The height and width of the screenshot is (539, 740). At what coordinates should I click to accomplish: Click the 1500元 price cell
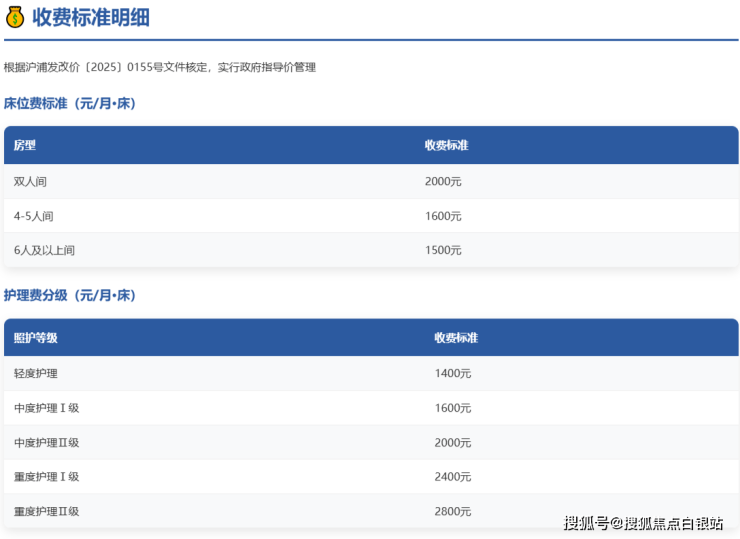443,250
